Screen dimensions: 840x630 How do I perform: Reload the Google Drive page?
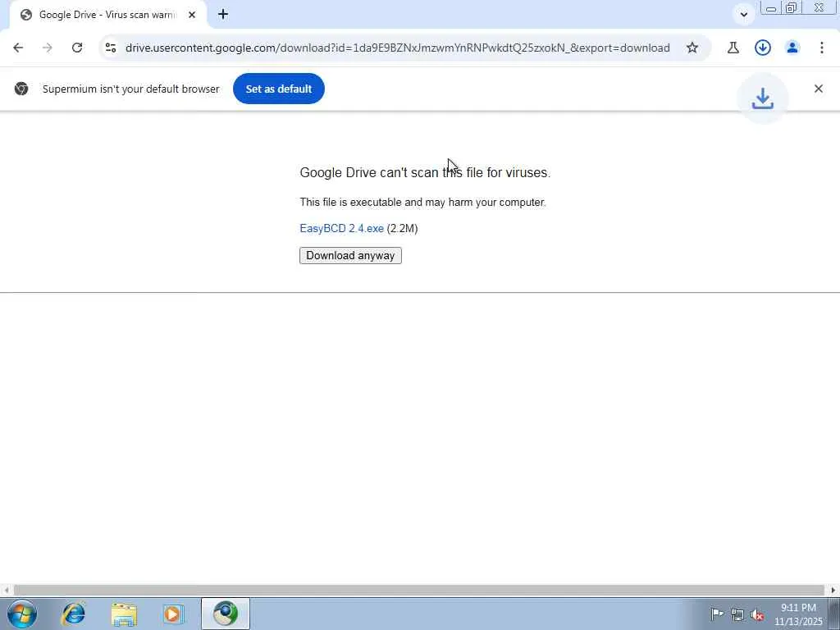tap(77, 48)
